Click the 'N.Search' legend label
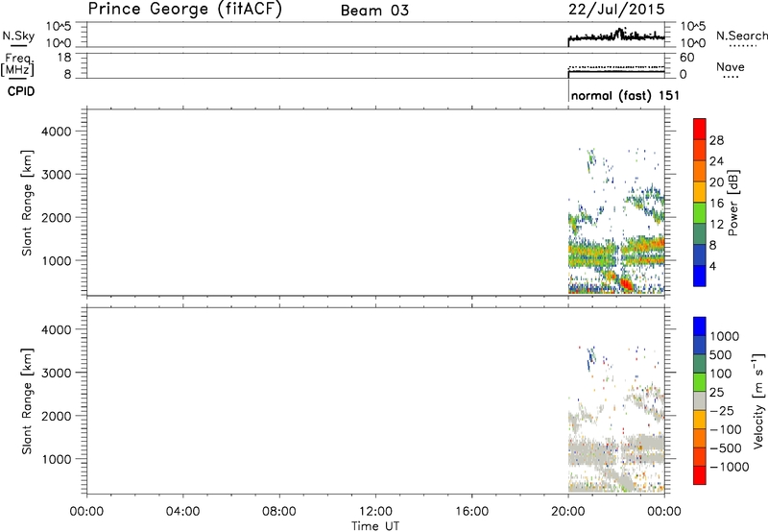This screenshot has width=768, height=532. tap(742, 36)
